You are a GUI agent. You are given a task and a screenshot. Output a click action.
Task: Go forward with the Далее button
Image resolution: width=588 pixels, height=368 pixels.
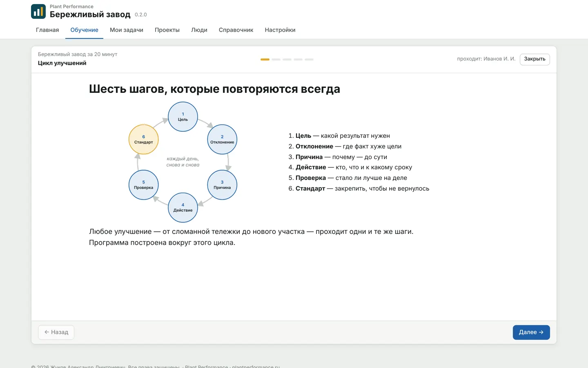(531, 332)
